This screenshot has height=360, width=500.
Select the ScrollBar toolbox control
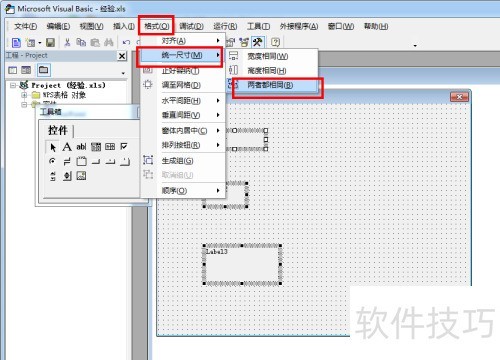click(x=53, y=176)
